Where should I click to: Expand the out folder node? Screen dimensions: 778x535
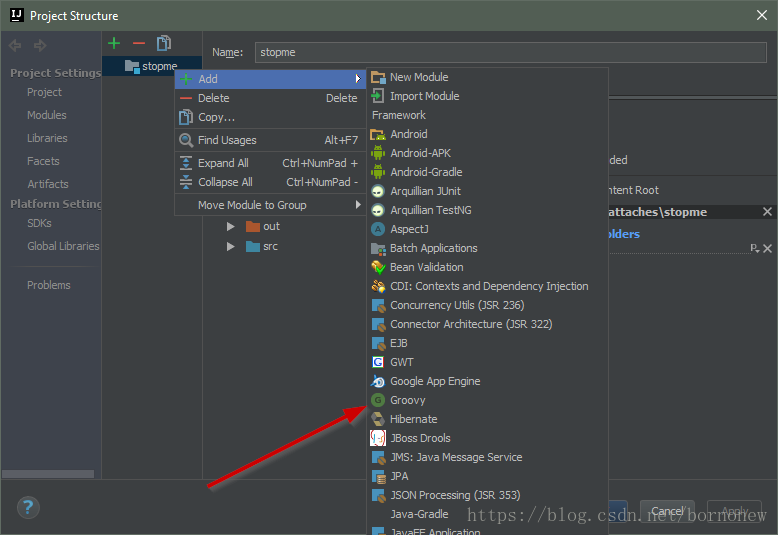[231, 226]
